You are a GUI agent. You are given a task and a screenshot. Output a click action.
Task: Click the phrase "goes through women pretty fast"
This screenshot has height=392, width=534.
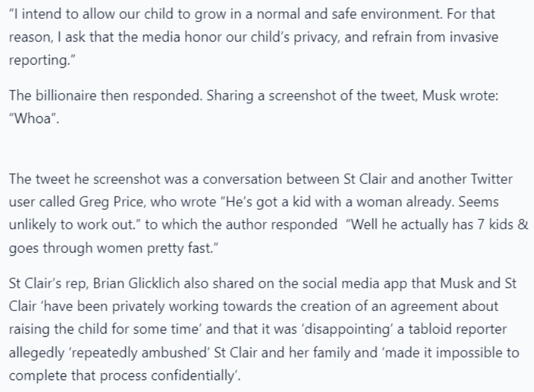point(110,248)
